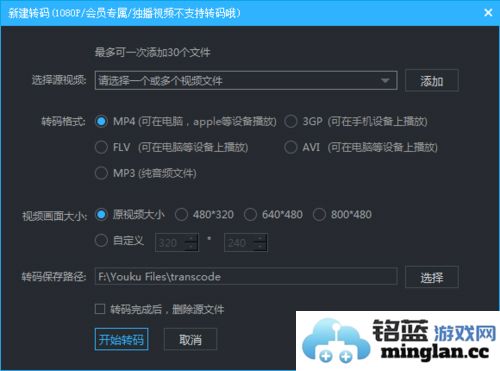Click the 请选择一个或多个视频文件 combo box

[x=246, y=80]
